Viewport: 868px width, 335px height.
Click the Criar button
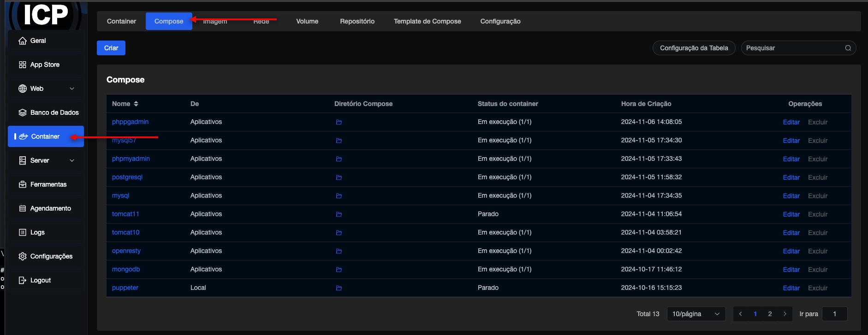pyautogui.click(x=111, y=48)
